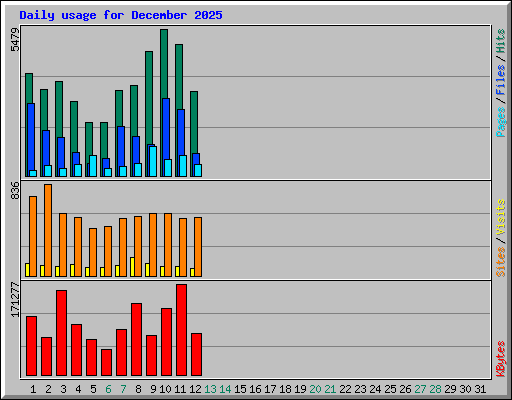Image resolution: width=512 pixels, height=400 pixels.
Task: Click the orange Sites bar for day 5
Action: click(x=93, y=252)
